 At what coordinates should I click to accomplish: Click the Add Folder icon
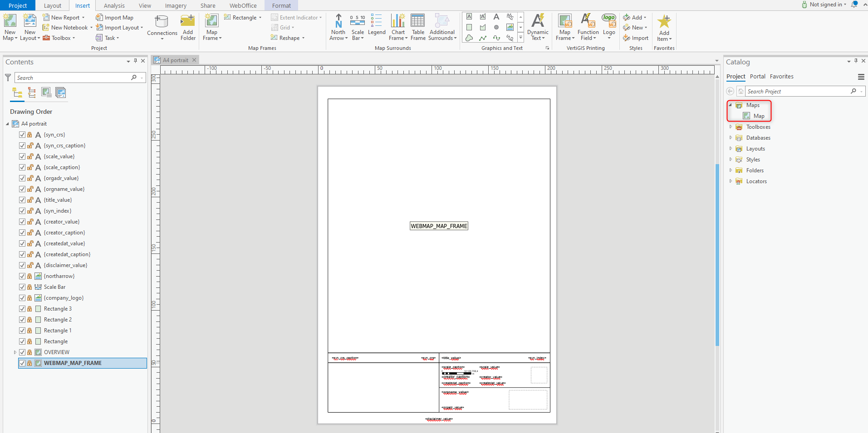[x=188, y=21]
